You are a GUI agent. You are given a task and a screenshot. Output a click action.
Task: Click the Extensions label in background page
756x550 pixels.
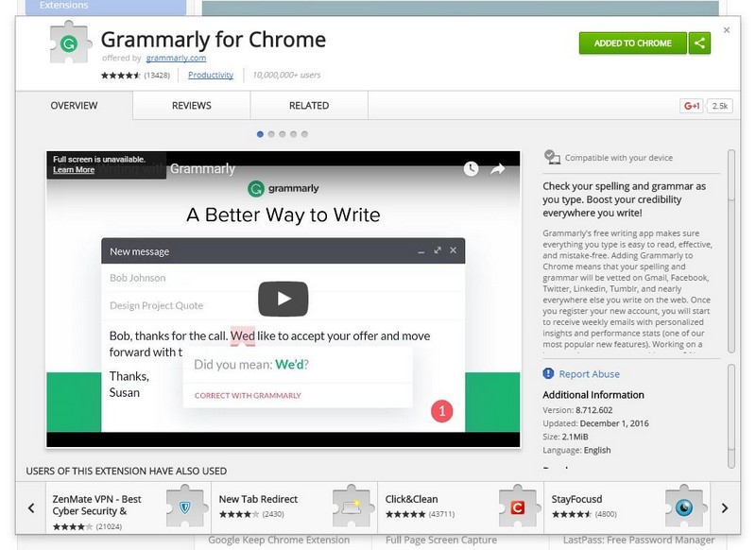click(64, 6)
